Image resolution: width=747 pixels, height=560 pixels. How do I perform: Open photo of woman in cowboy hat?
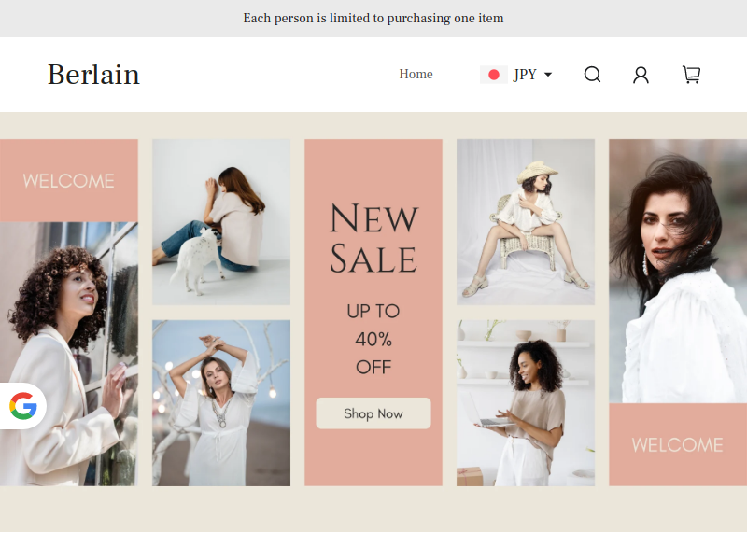[526, 222]
